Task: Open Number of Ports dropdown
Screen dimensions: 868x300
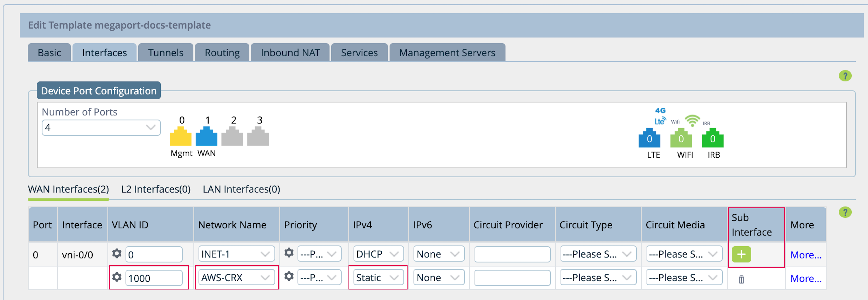Action: (x=101, y=127)
